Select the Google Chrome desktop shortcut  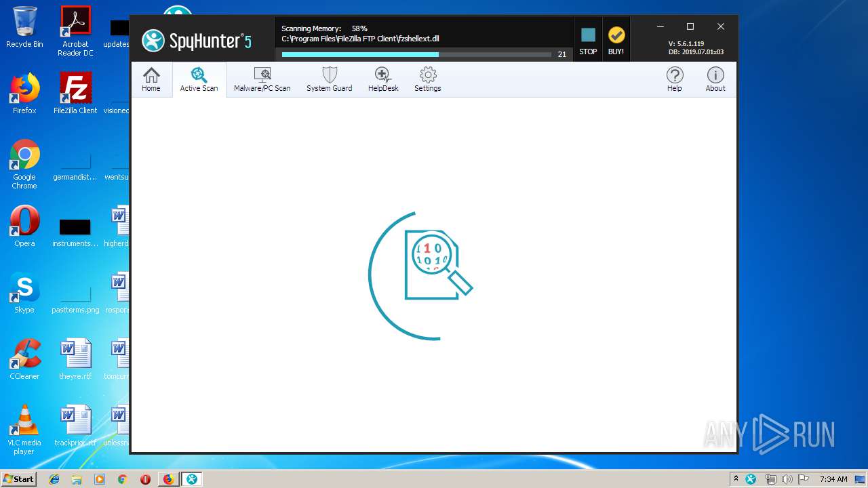click(24, 164)
